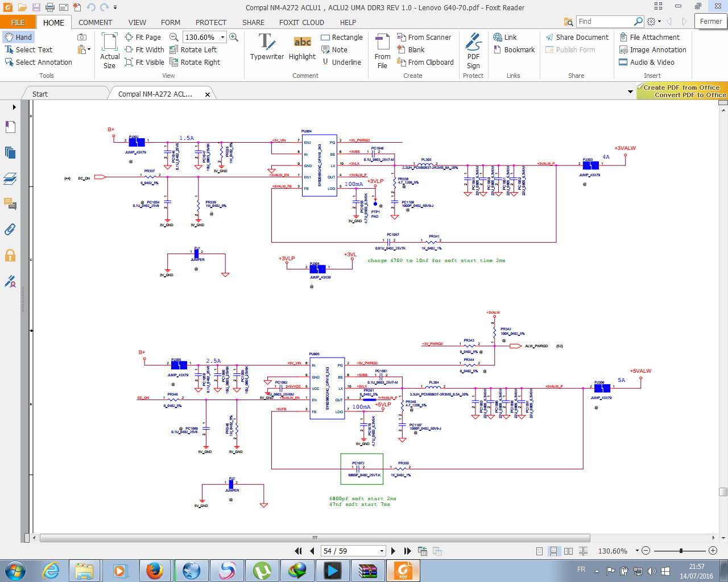Activate the Hand tool
This screenshot has height=582, width=728.
(18, 37)
